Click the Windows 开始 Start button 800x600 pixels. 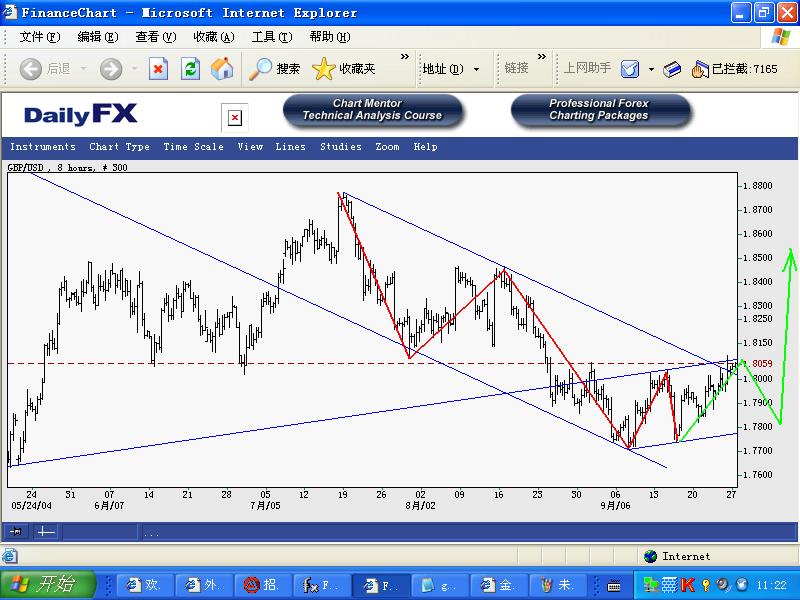tap(48, 584)
